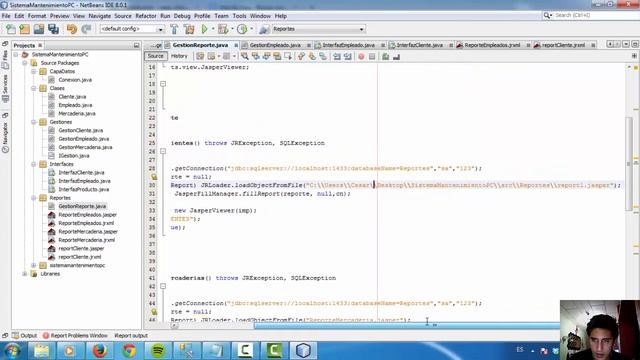Open the Debug Project dropdown arrow
The width and height of the screenshot is (640, 360).
[232, 29]
